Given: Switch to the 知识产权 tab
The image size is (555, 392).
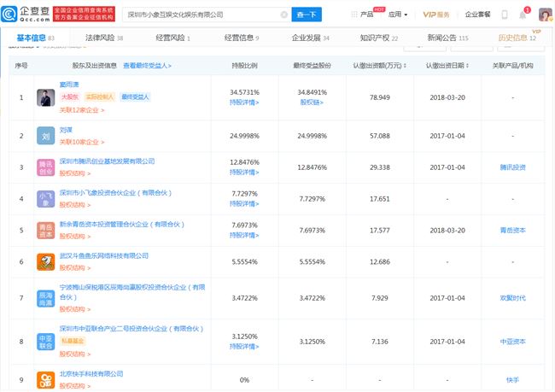Looking at the screenshot, I should [x=379, y=38].
